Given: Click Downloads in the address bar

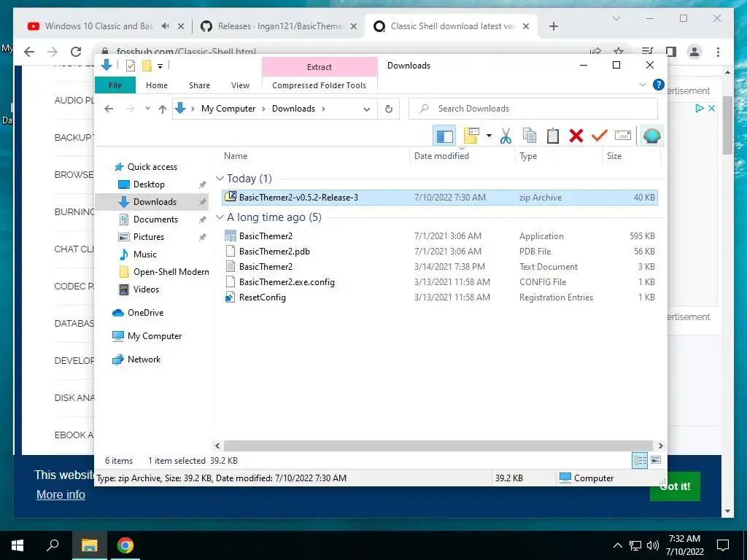Looking at the screenshot, I should point(293,109).
